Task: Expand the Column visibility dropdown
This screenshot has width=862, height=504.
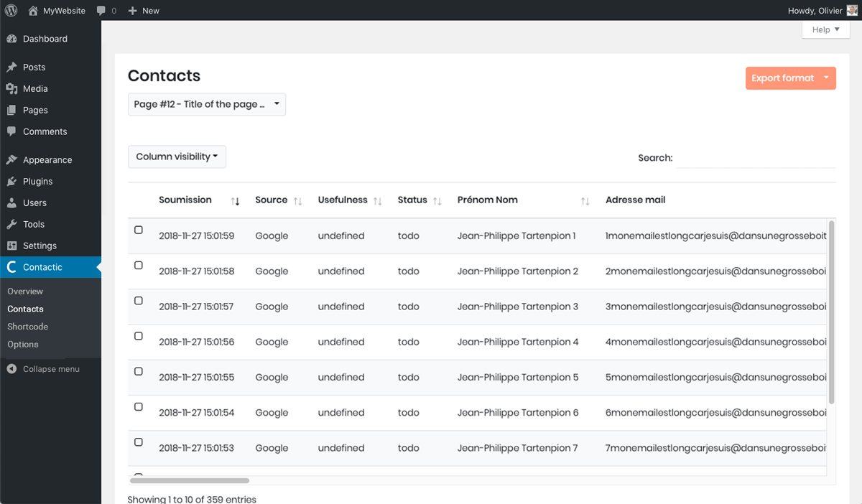Action: tap(177, 157)
